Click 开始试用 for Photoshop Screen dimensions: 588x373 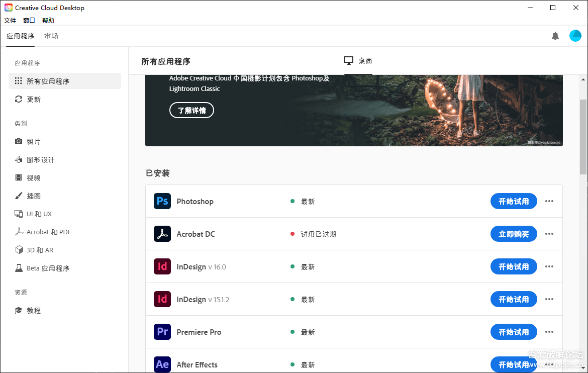514,201
